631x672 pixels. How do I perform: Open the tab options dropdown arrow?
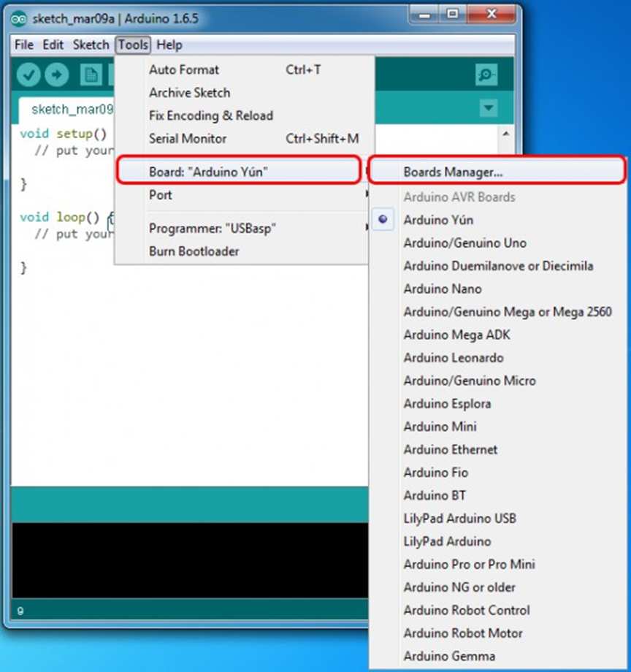point(488,109)
